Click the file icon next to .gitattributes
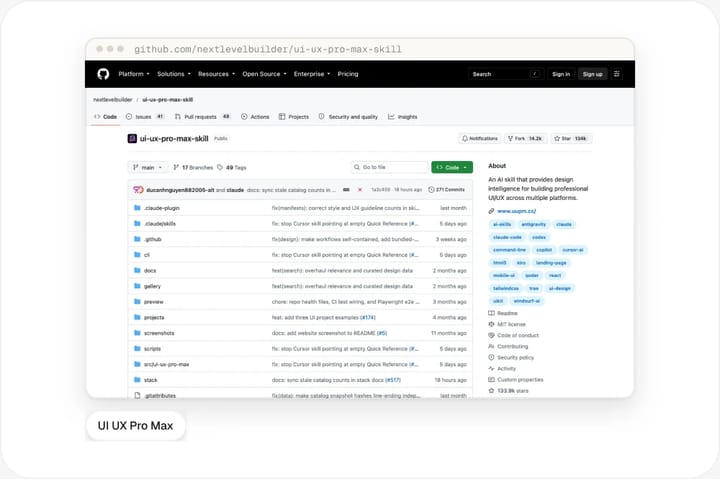720x479 pixels. [x=137, y=395]
